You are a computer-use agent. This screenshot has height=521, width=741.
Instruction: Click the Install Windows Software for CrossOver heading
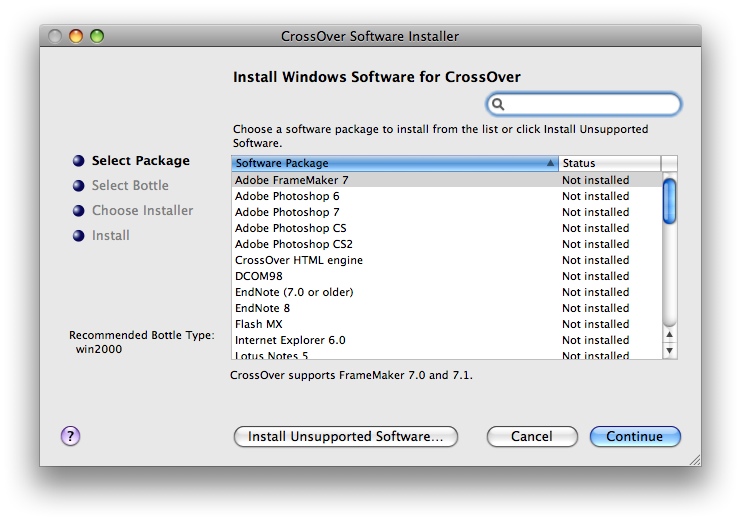click(377, 77)
